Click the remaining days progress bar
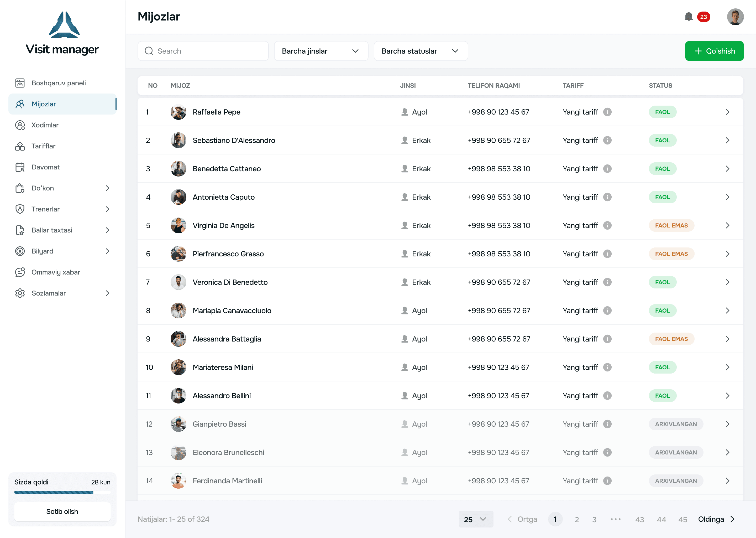Screen dimensions: 756x538 [x=62, y=492]
